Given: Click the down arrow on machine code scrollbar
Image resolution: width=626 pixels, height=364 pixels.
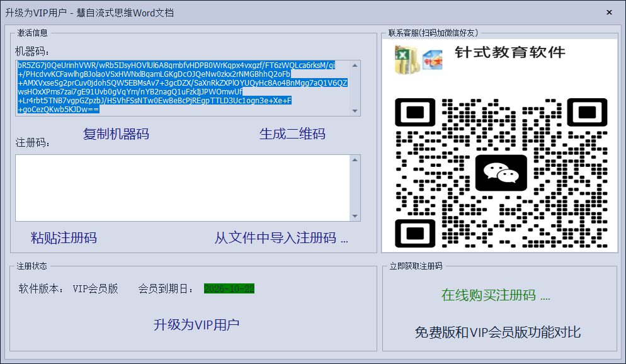Looking at the screenshot, I should tap(356, 112).
